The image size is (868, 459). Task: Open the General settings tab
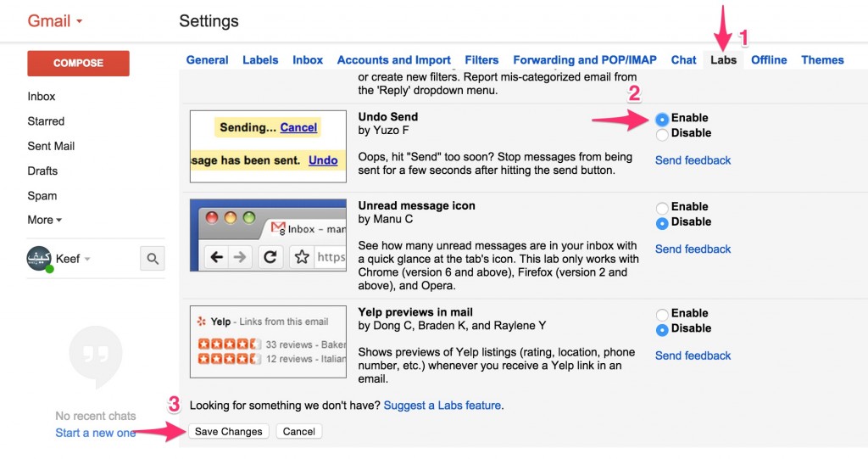click(x=207, y=60)
